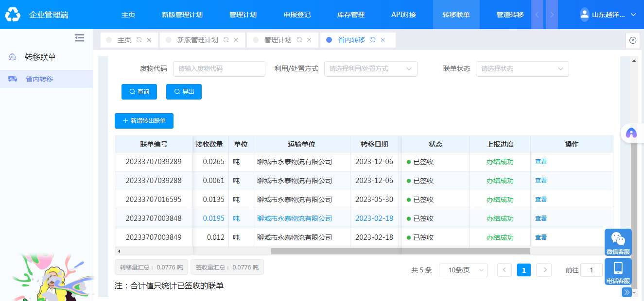Click the floating AI assistant icon
Screen dimensions: 644x301
[631, 133]
